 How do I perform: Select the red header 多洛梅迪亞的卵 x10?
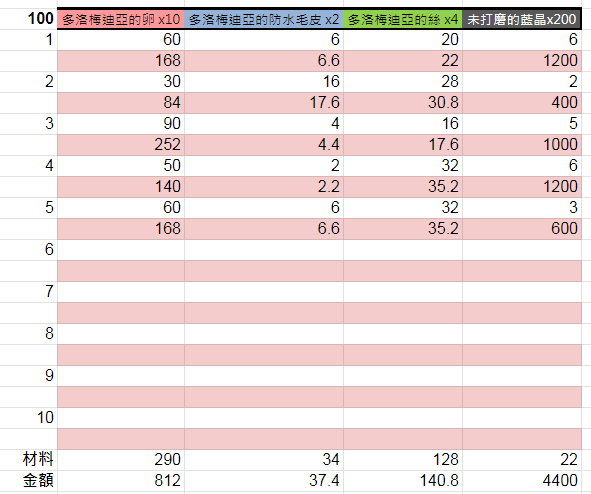[x=121, y=19]
